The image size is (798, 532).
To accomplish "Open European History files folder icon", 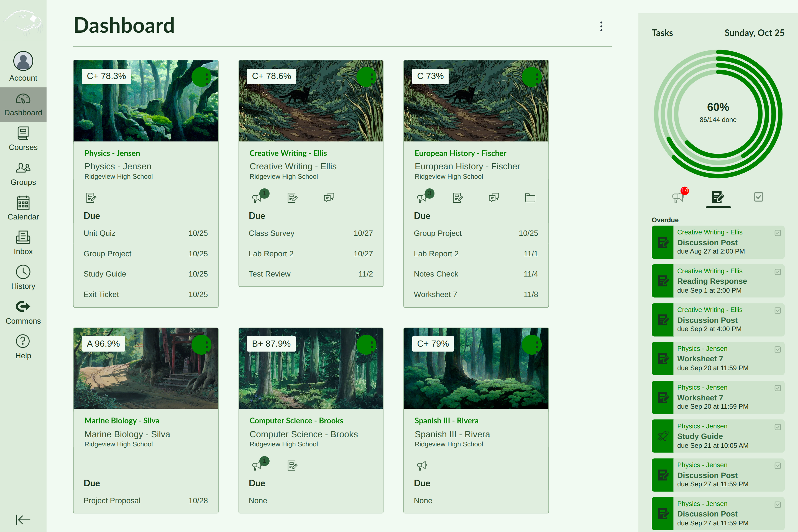I will click(x=530, y=198).
